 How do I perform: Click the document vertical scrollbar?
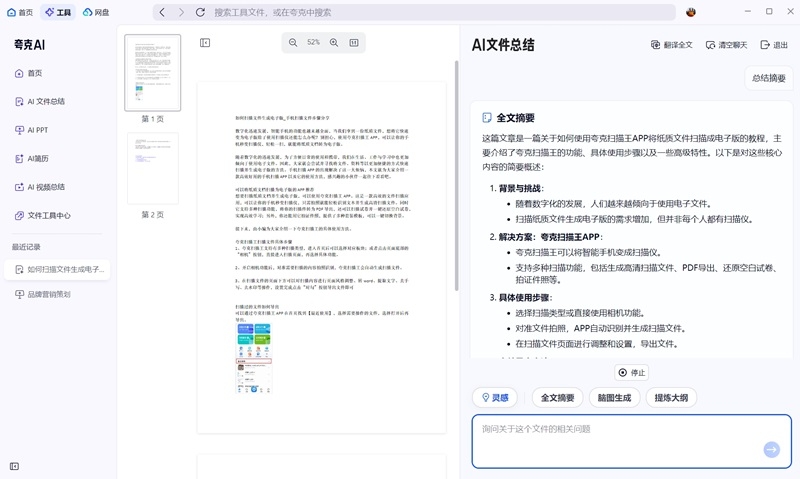pyautogui.click(x=456, y=176)
